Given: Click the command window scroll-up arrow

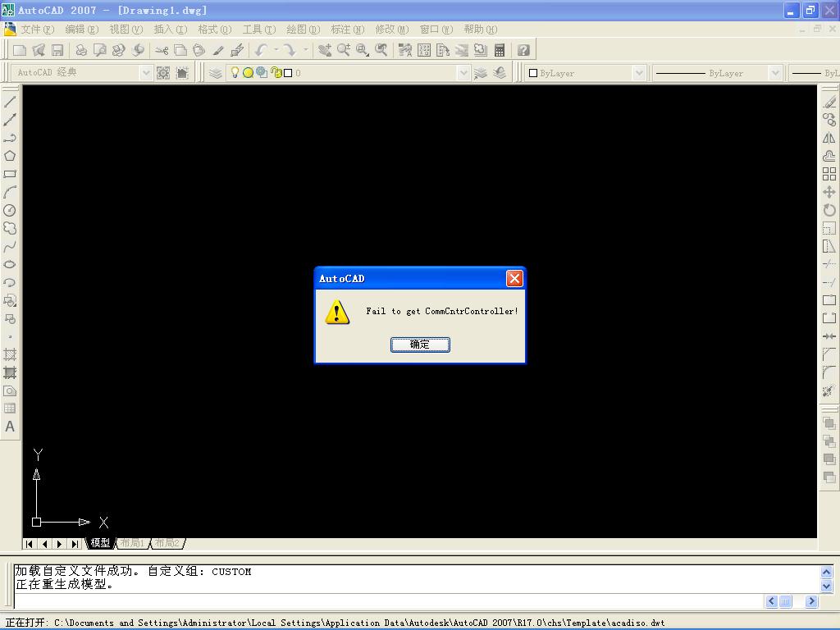Looking at the screenshot, I should tap(826, 572).
